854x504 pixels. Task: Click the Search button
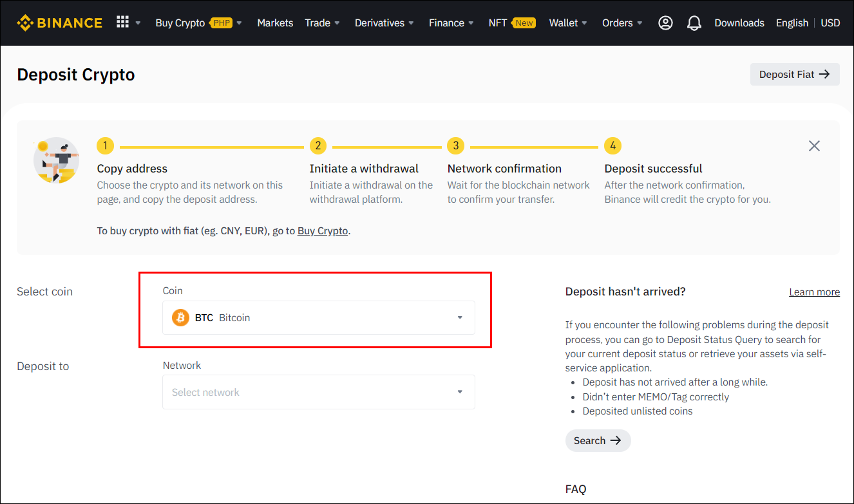(598, 440)
